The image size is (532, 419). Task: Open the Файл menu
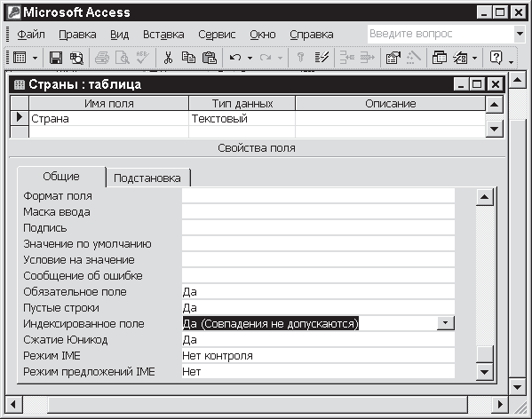tap(31, 35)
